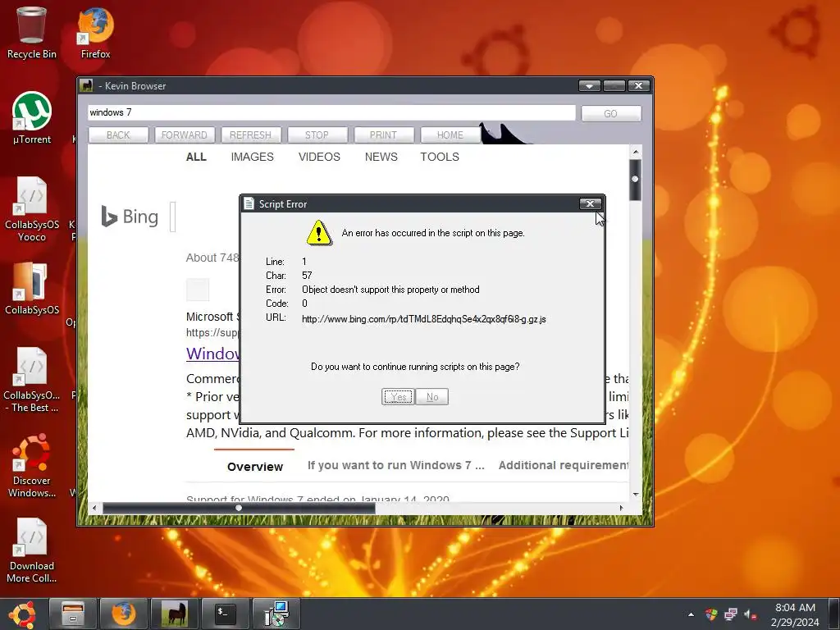Select the ALL search tab
Screen dimensions: 840x630
[196, 157]
